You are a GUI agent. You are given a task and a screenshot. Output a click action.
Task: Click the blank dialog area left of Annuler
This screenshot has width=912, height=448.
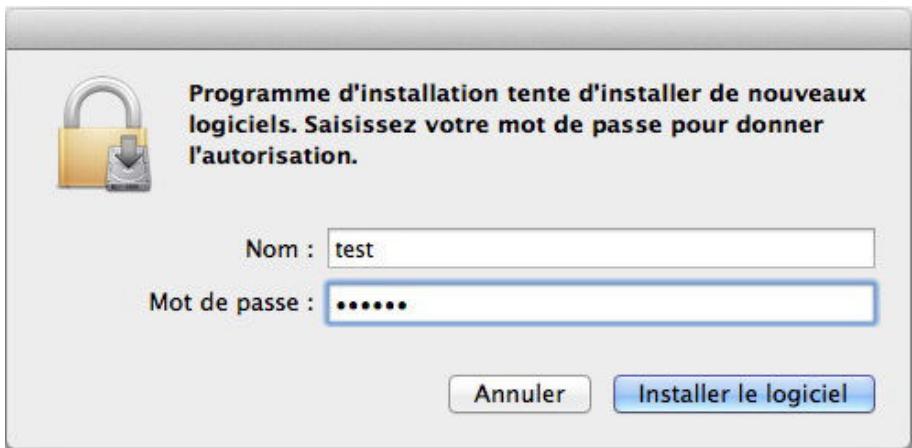pos(250,394)
